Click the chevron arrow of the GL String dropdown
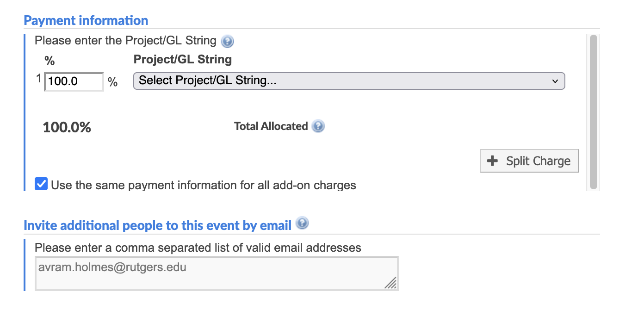Viewport: 644px width, 310px height. [x=555, y=81]
